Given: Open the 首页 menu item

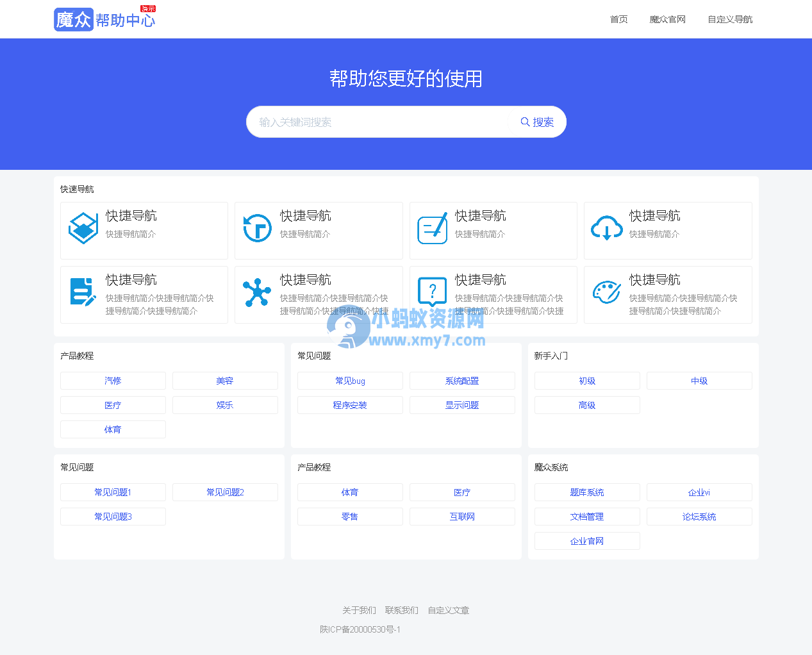Looking at the screenshot, I should point(618,20).
